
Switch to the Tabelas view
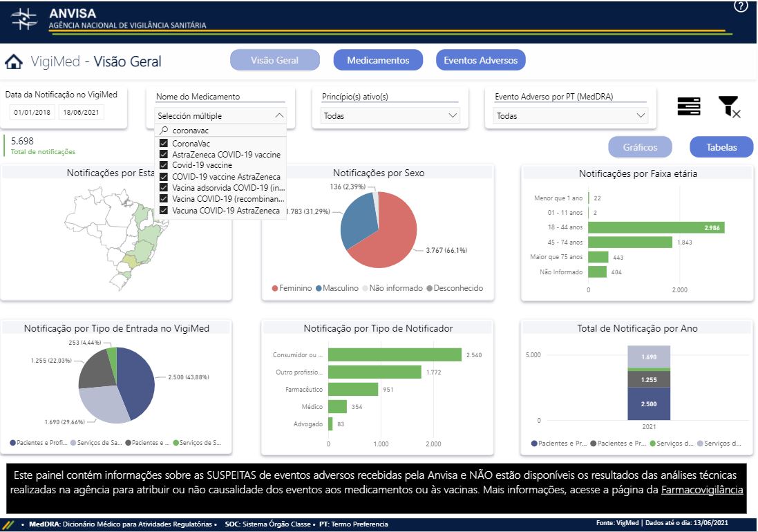point(721,147)
